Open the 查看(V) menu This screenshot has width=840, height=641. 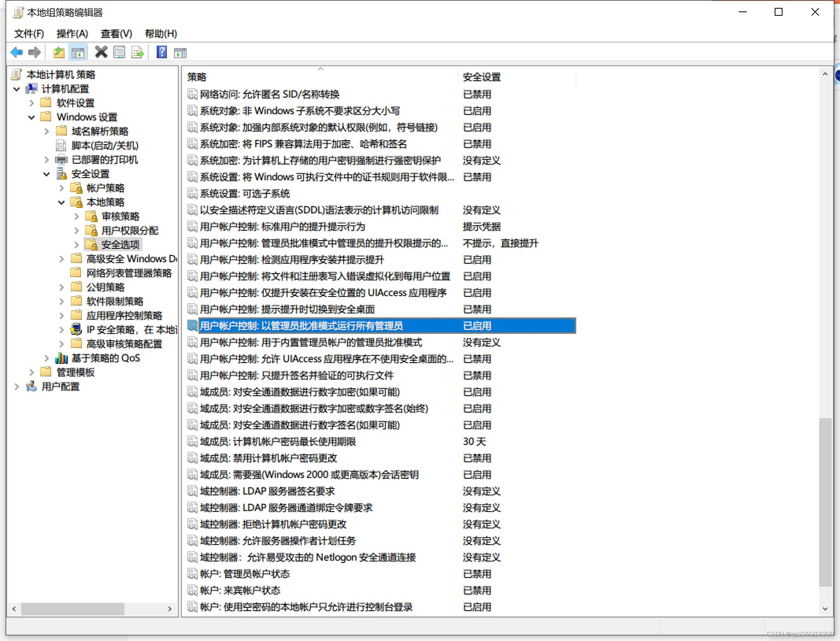(116, 34)
